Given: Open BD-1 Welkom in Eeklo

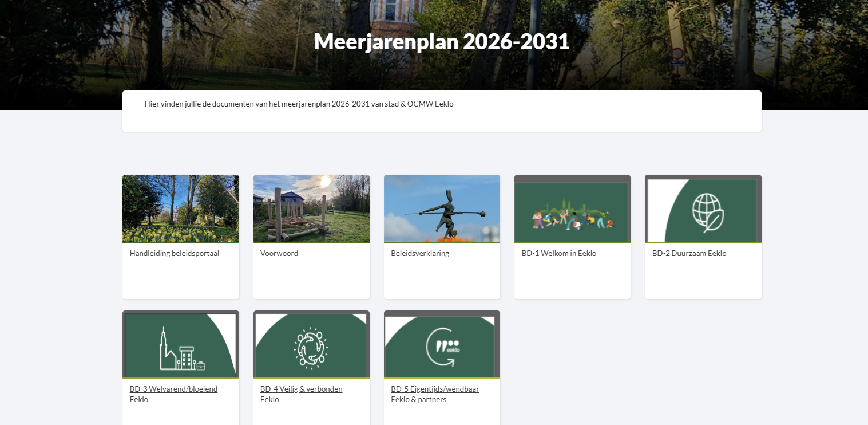Looking at the screenshot, I should [x=558, y=253].
